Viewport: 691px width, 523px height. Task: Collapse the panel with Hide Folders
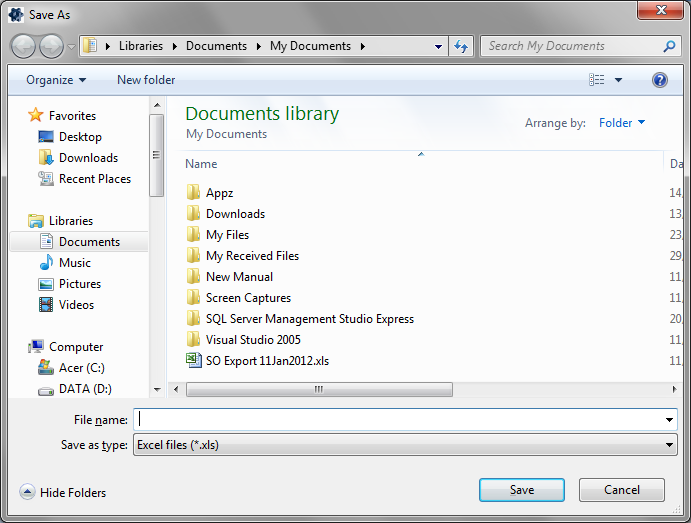pyautogui.click(x=63, y=492)
